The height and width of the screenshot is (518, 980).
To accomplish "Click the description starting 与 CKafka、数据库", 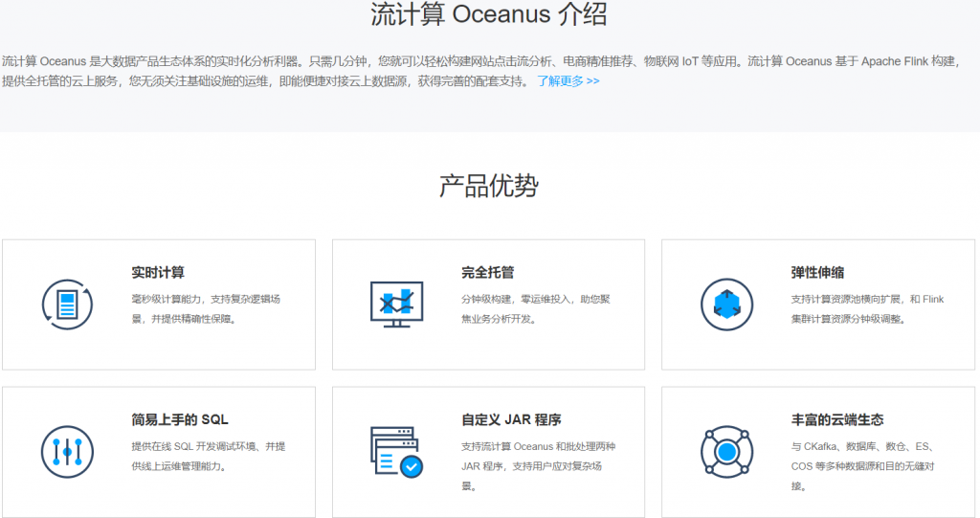I will [x=862, y=466].
